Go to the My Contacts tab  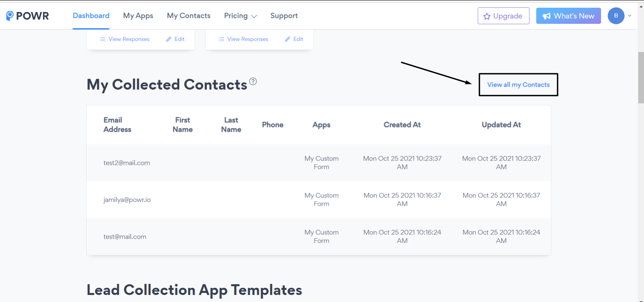[189, 16]
